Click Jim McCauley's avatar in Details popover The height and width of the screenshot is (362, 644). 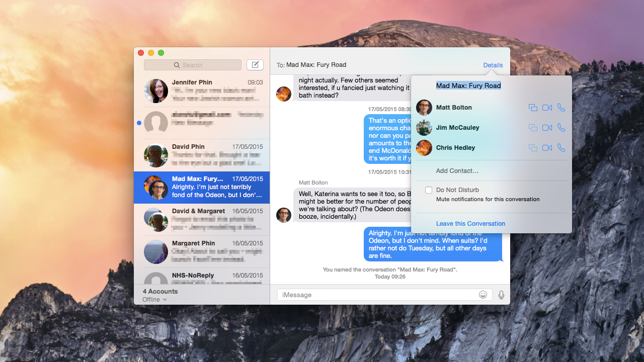pyautogui.click(x=424, y=128)
